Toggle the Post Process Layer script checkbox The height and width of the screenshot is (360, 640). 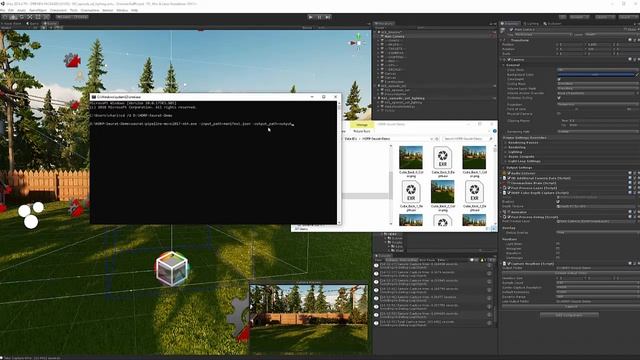(509, 188)
